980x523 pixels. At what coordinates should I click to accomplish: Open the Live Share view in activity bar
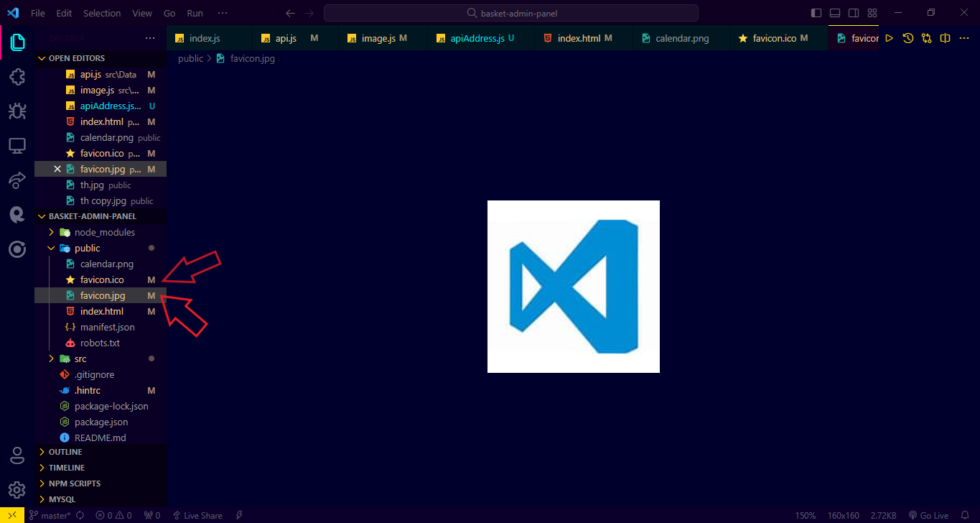(17, 180)
